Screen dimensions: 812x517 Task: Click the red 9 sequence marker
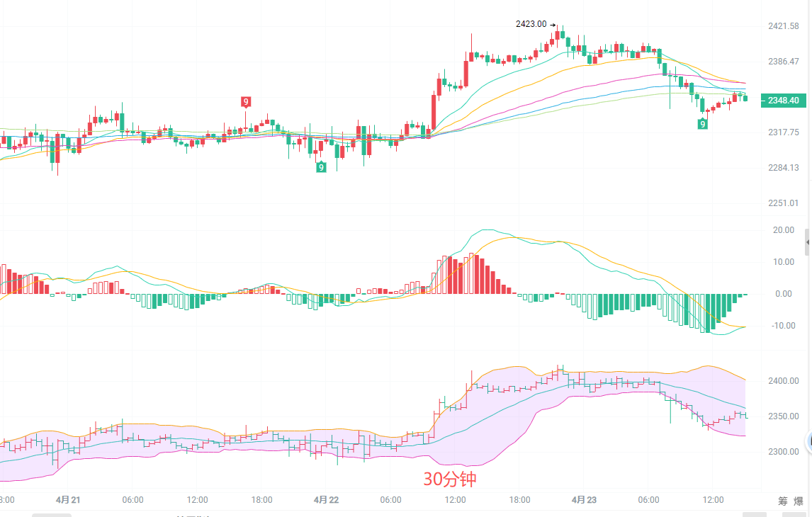tap(246, 101)
